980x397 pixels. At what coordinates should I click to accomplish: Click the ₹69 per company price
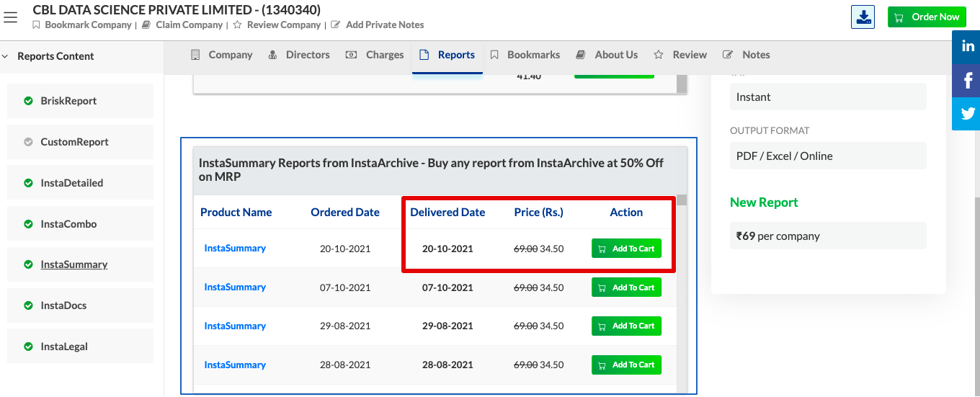pos(828,236)
